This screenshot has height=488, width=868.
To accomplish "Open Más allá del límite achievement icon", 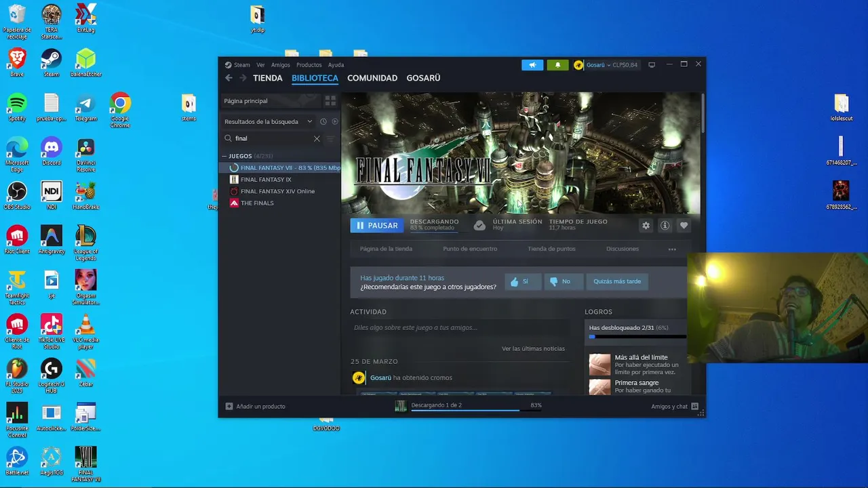I will [x=599, y=365].
